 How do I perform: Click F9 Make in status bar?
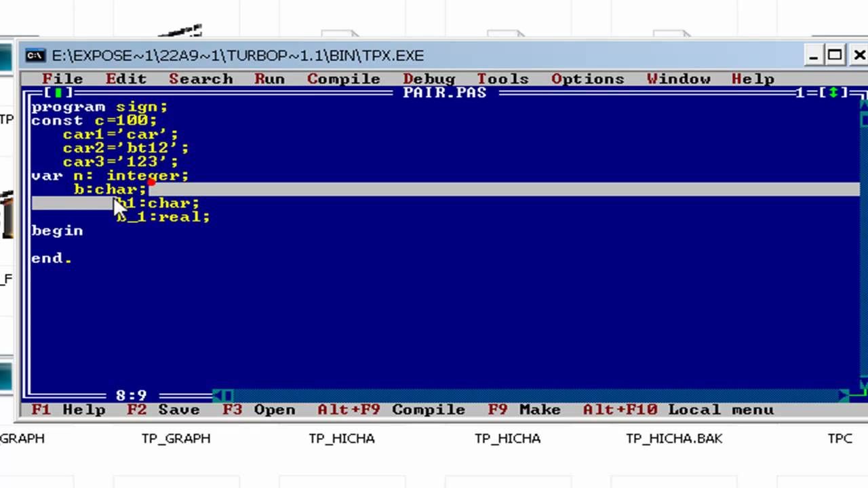pos(524,410)
